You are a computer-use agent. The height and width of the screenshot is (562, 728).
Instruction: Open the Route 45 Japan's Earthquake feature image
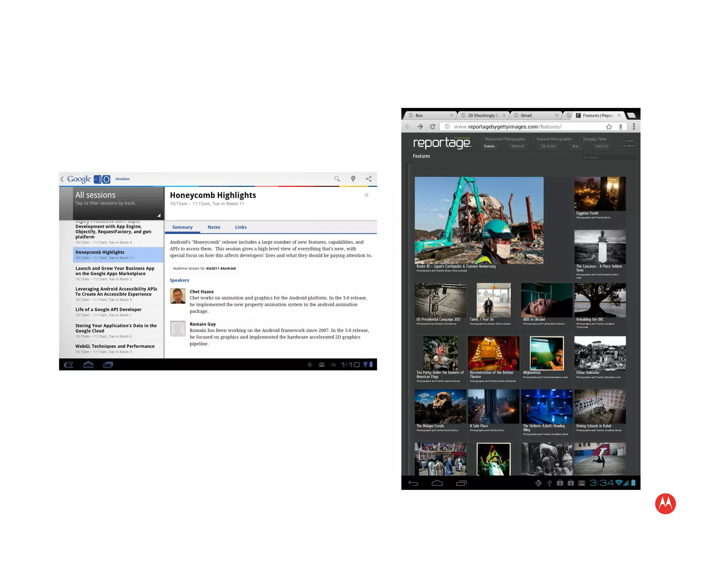479,220
